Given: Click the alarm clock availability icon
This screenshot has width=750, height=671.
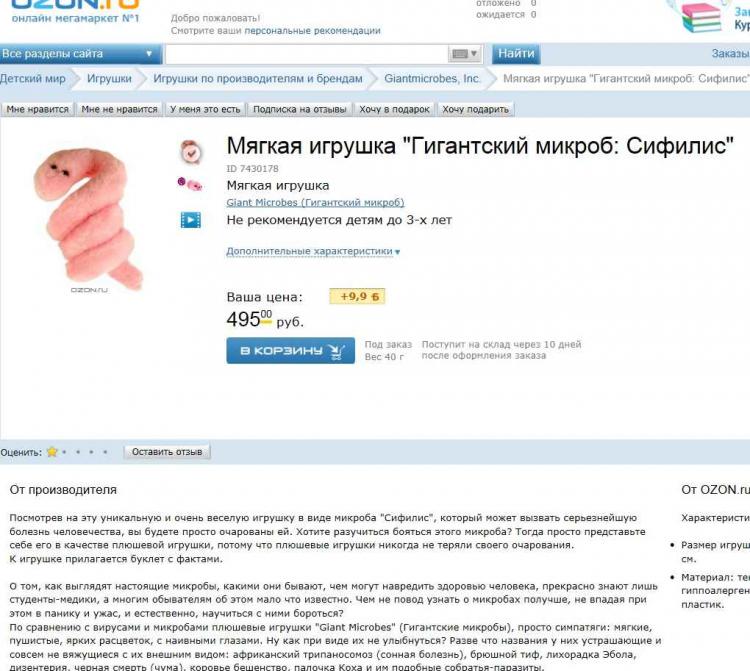Looking at the screenshot, I should pos(191,152).
